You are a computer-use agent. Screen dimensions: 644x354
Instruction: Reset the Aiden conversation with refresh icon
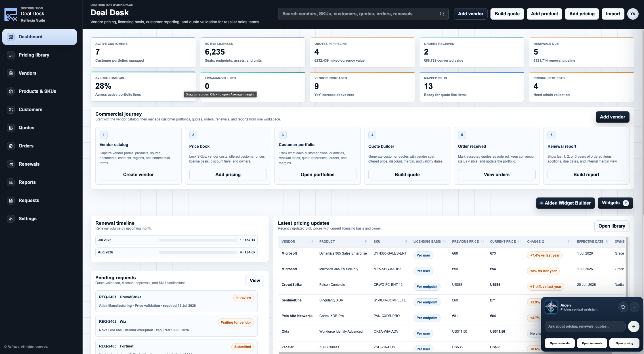tap(623, 307)
